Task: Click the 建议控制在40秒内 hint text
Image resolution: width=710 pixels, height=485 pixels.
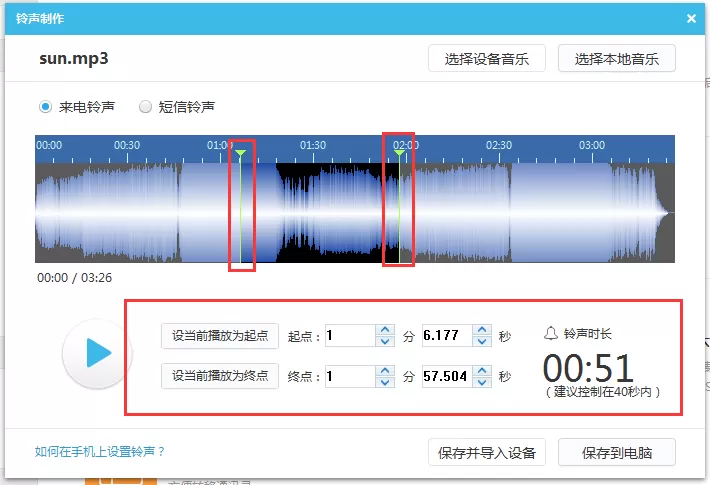Action: coord(603,392)
